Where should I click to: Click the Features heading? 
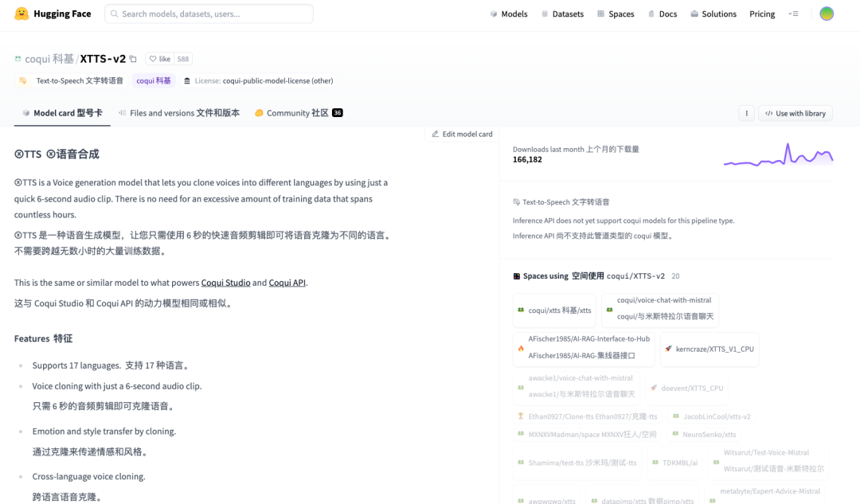coord(43,338)
